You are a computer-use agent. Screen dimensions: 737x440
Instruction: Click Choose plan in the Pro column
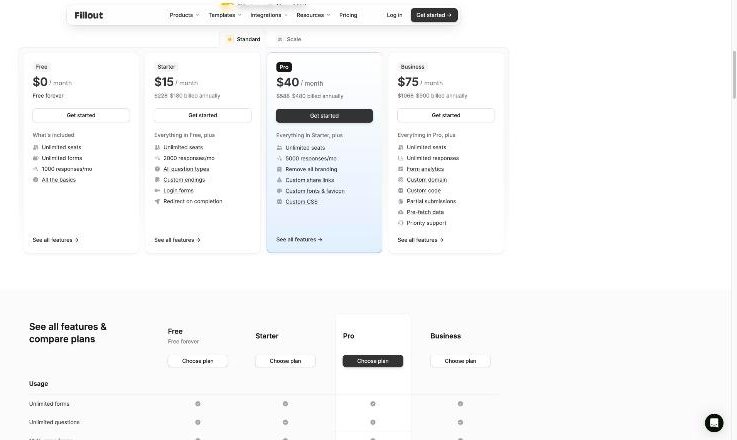373,361
